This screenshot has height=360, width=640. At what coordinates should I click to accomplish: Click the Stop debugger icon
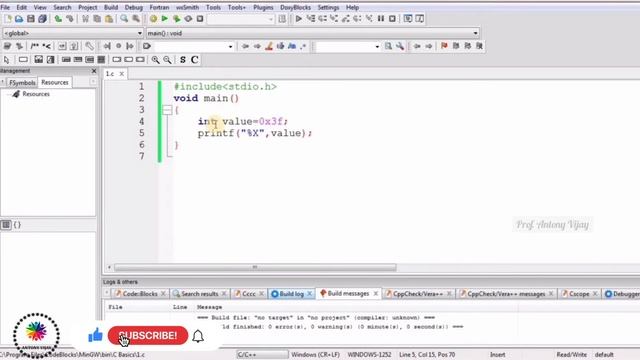(x=392, y=19)
